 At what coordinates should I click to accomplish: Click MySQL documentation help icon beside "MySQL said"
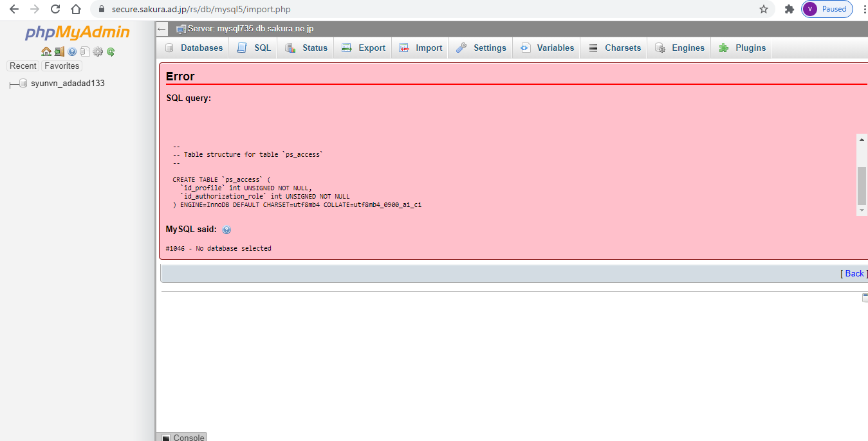tap(226, 230)
